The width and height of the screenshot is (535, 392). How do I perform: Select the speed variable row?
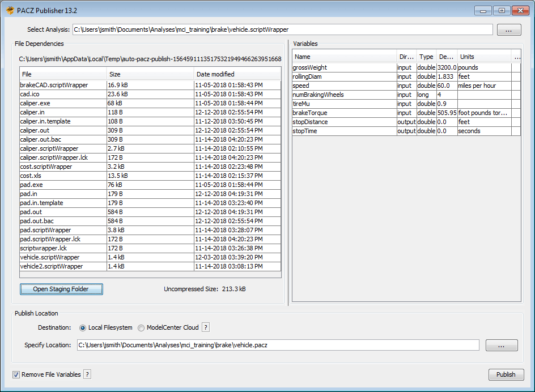[x=406, y=86]
